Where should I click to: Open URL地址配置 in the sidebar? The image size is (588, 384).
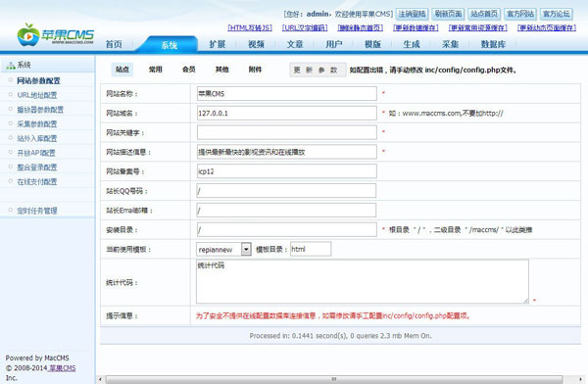coord(37,95)
